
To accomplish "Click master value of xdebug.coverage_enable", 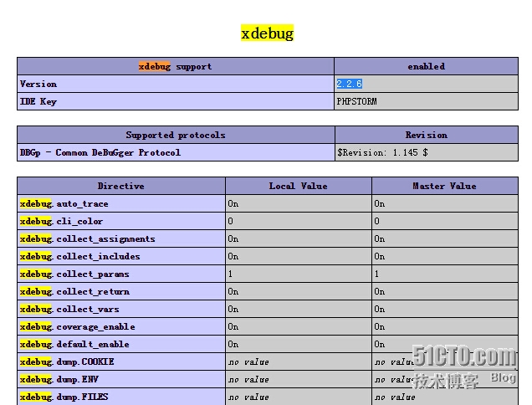I will 380,327.
